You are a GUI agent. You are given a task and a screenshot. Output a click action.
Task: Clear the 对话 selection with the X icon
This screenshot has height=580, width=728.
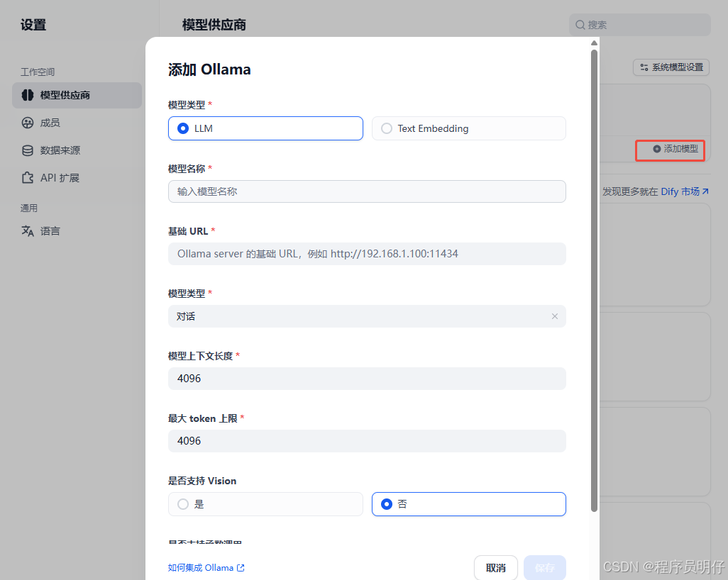[x=554, y=316]
